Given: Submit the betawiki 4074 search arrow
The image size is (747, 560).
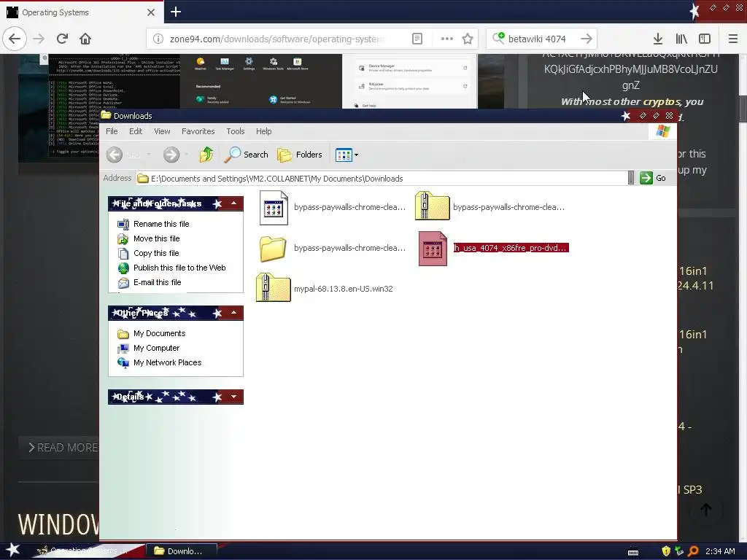Looking at the screenshot, I should point(587,39).
